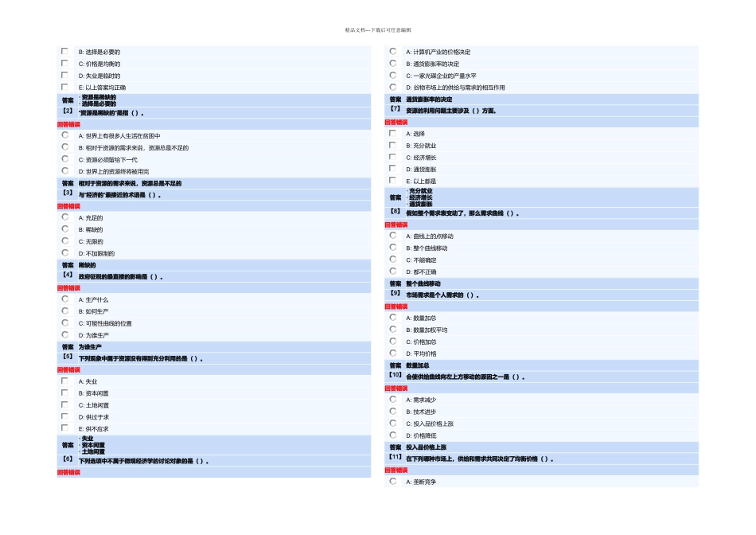
Task: Select radio C: 可能性曲线的位置
Action: pos(65,322)
